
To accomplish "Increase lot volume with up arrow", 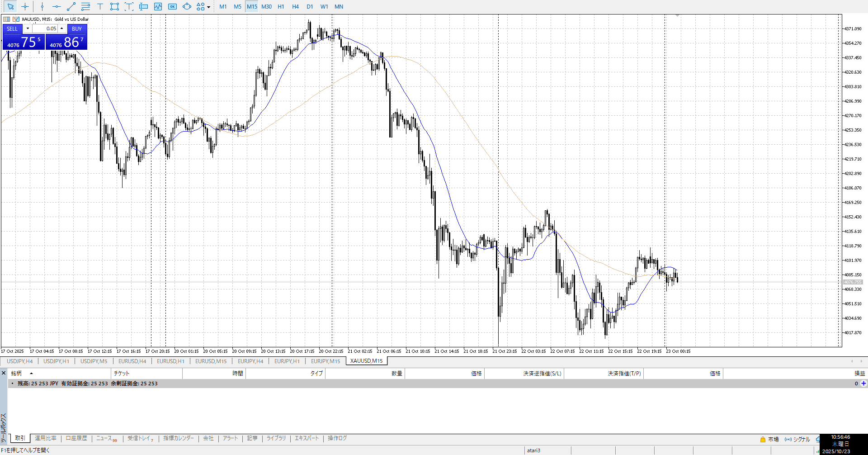I will pyautogui.click(x=62, y=28).
